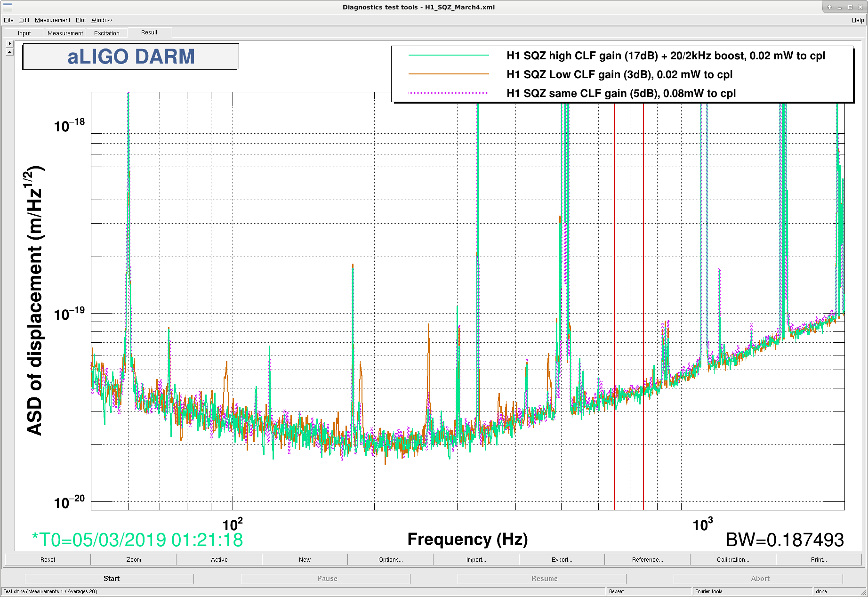Open the Measurement menu
Viewport: 868px width, 597px height.
(52, 20)
